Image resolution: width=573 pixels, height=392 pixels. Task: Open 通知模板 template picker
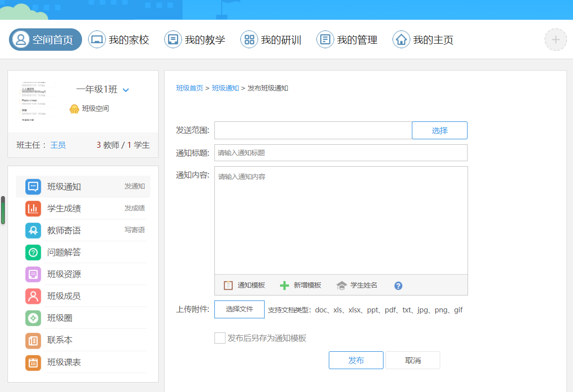(244, 285)
